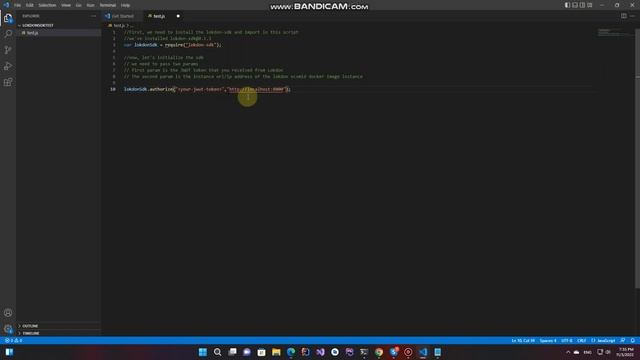Open the Selection menu
640x360 pixels.
(x=47, y=5)
